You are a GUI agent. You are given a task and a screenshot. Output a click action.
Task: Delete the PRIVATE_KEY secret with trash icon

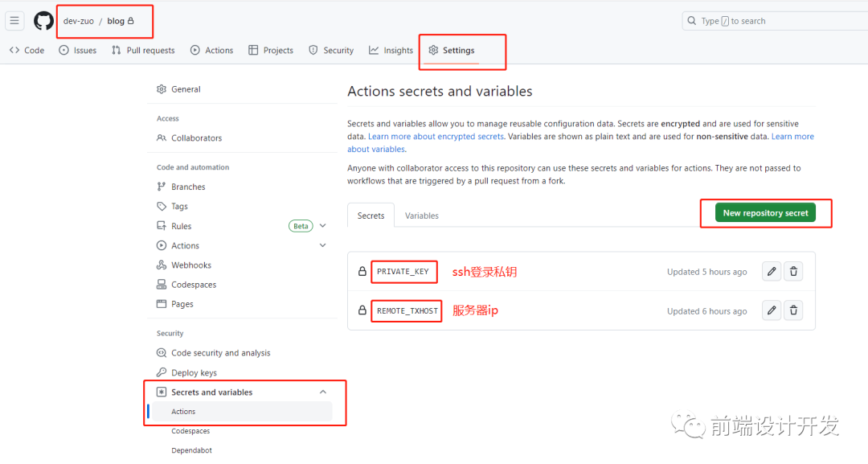click(793, 271)
